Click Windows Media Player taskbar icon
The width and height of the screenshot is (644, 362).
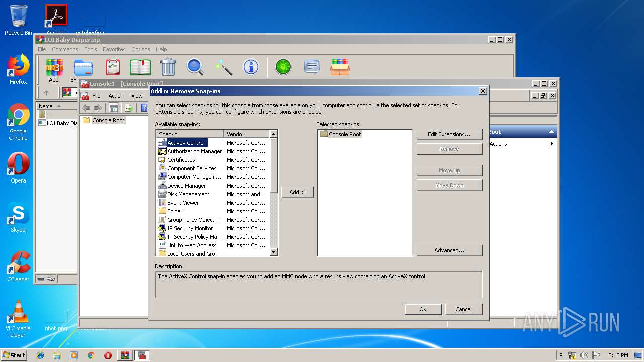coord(74,355)
